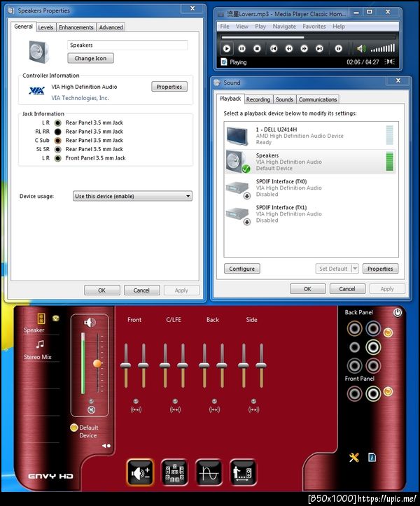Click the Speakers name text field
The height and width of the screenshot is (506, 420).
pyautogui.click(x=127, y=45)
